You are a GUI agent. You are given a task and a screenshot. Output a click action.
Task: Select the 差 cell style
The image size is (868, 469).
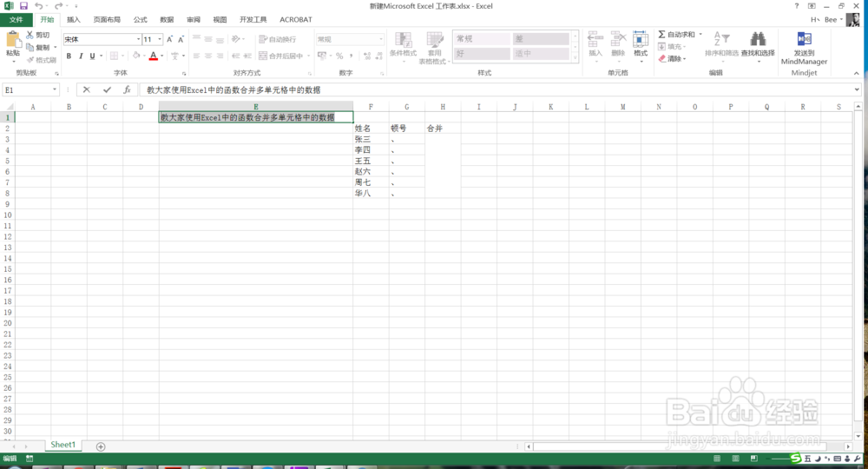[x=541, y=39]
